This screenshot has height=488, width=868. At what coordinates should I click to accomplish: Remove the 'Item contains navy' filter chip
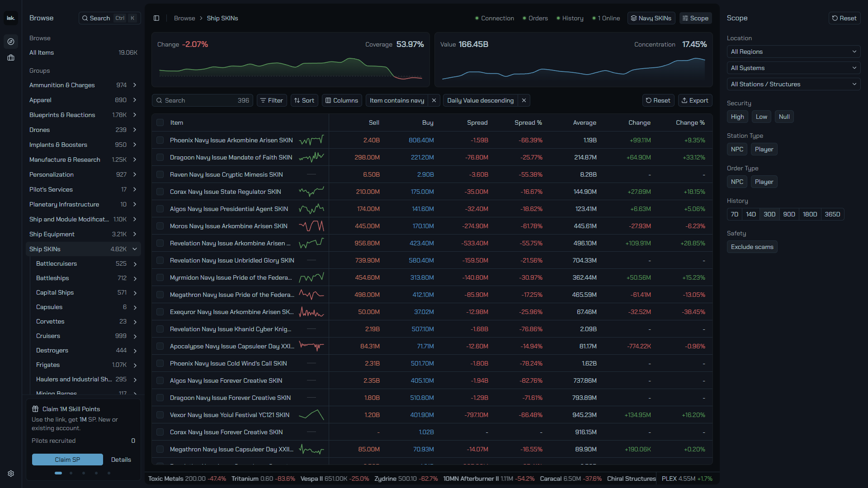(434, 100)
